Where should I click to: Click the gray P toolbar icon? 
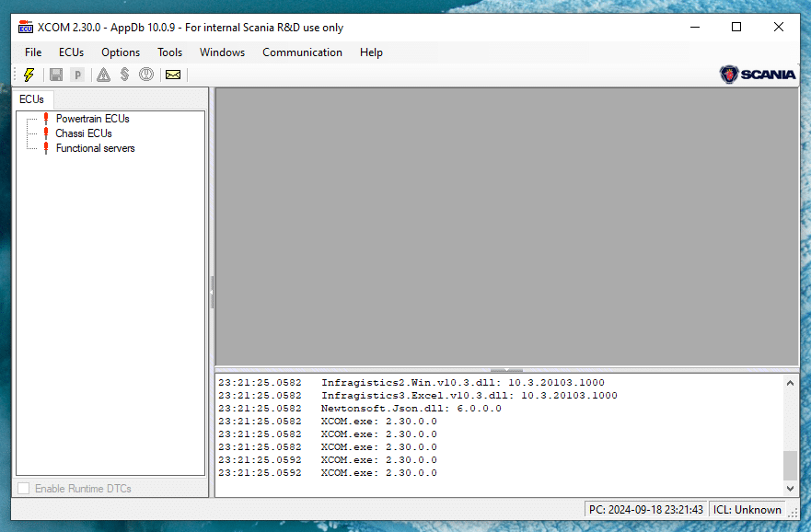point(77,75)
